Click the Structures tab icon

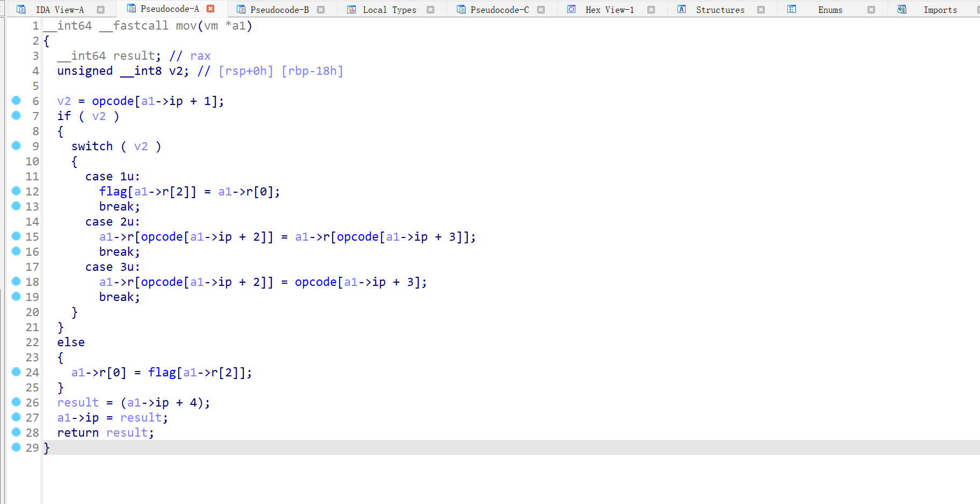(681, 9)
